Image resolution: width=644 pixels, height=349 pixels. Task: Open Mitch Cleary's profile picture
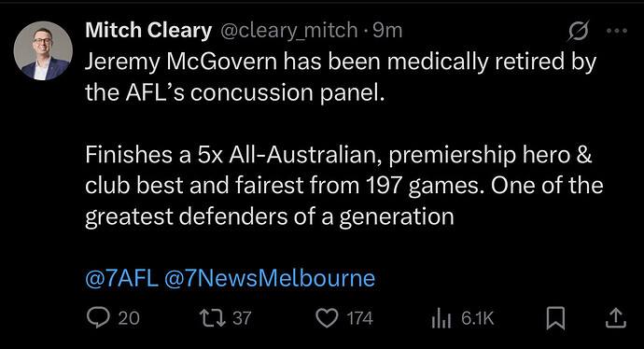tap(43, 50)
